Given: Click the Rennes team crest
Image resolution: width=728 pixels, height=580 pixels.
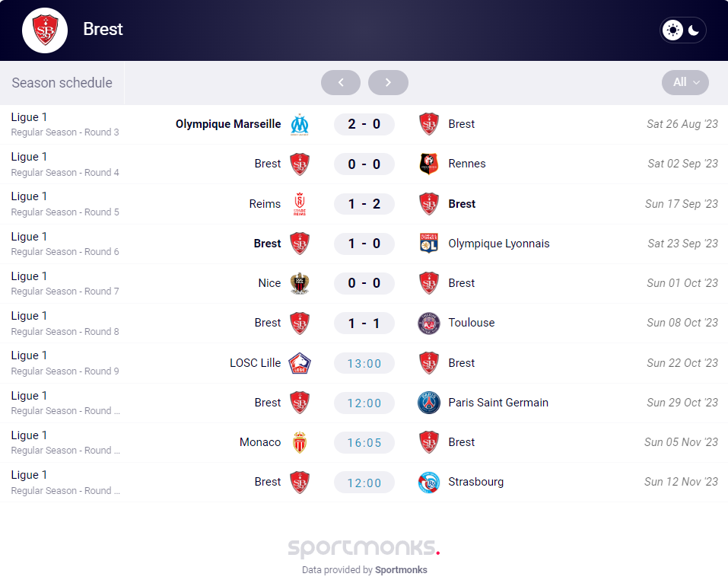Looking at the screenshot, I should point(429,164).
